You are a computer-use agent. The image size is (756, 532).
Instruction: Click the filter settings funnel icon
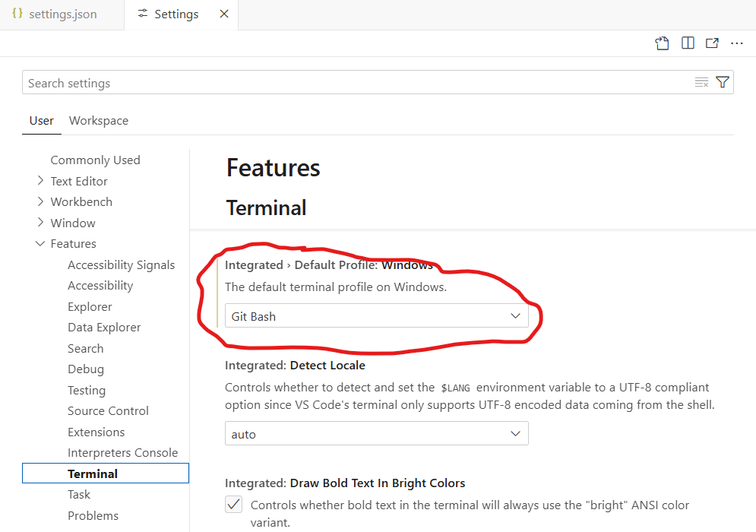[723, 83]
